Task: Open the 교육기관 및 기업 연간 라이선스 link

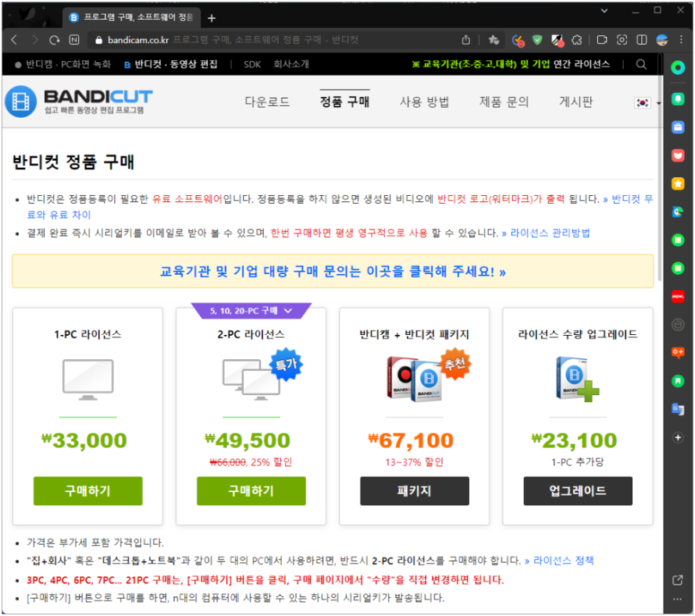Action: pyautogui.click(x=511, y=64)
